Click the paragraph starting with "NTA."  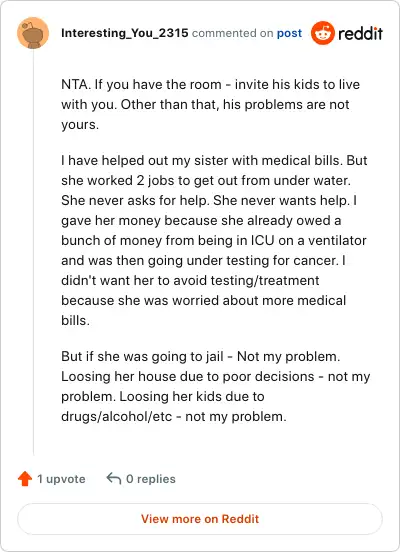211,105
